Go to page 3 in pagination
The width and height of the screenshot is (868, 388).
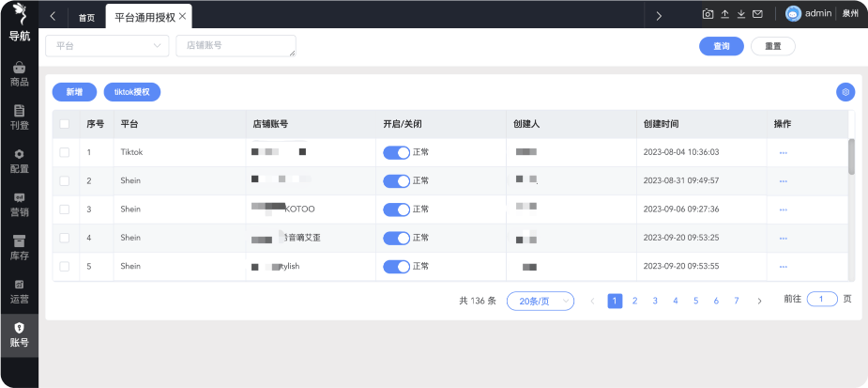(x=655, y=302)
